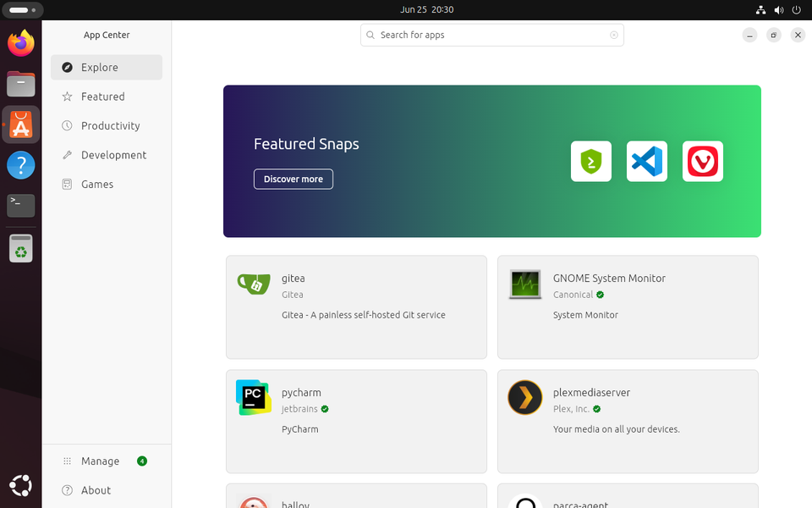Focus the Search for apps field
The image size is (812, 508).
492,35
